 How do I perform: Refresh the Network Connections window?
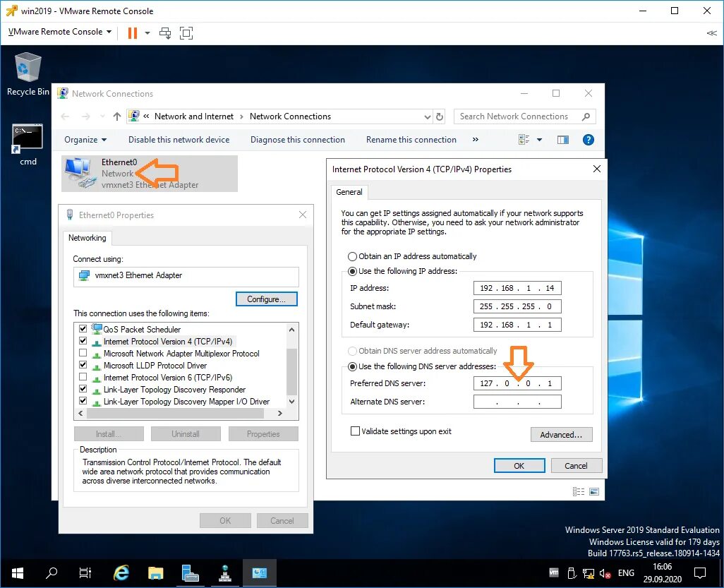(440, 117)
